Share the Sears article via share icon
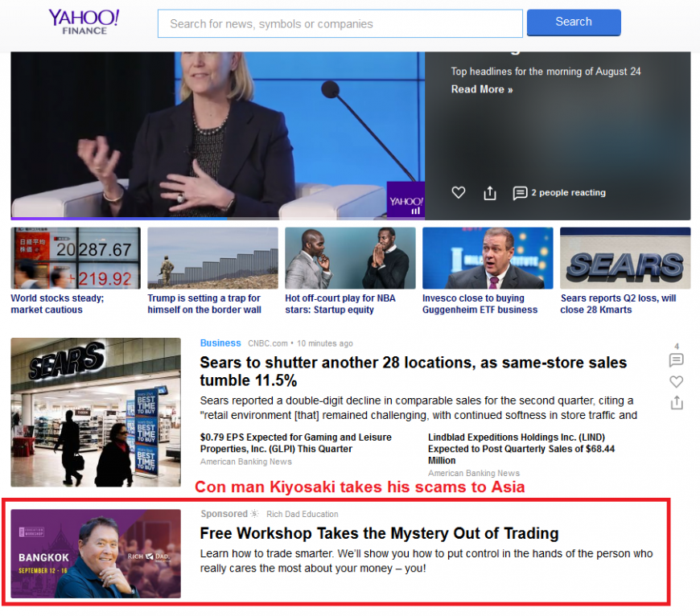The height and width of the screenshot is (616, 700). (677, 403)
